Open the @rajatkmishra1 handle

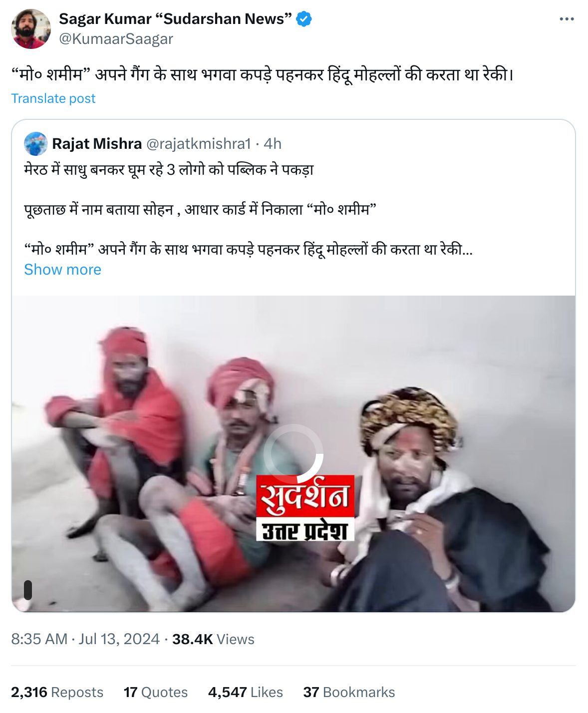pyautogui.click(x=198, y=144)
